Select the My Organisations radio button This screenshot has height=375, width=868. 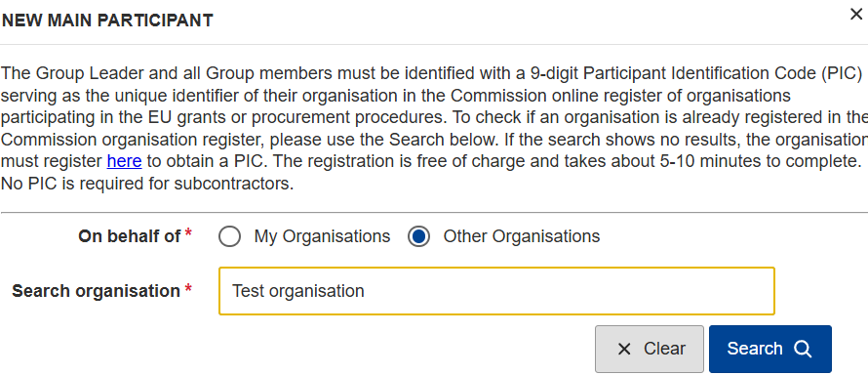(x=229, y=237)
